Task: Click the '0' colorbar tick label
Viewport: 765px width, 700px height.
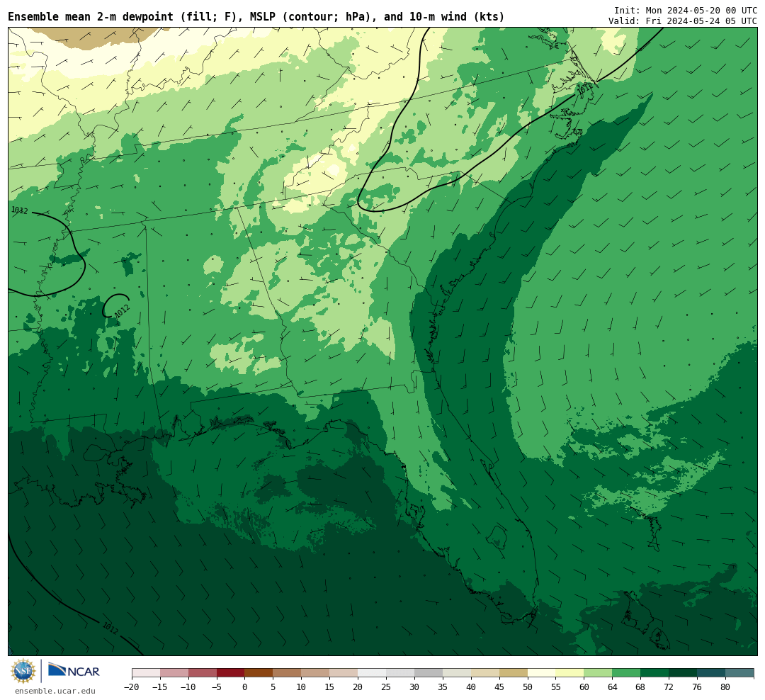Action: 244,687
